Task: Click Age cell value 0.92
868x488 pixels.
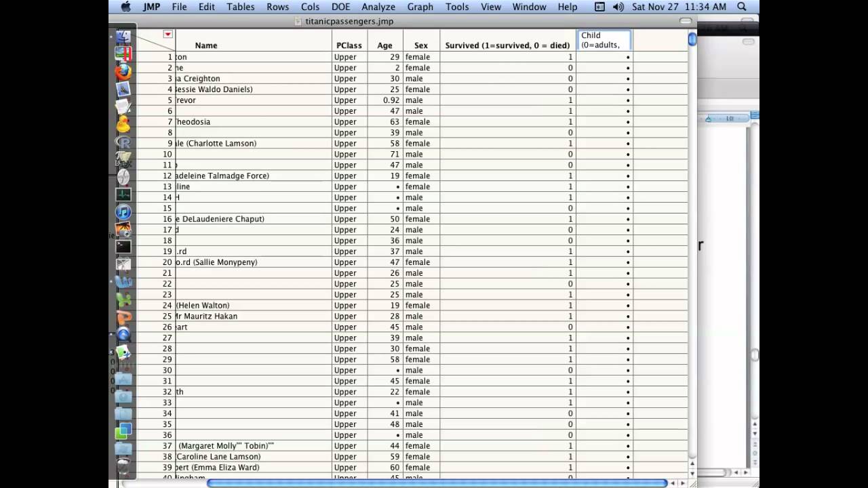Action: (x=391, y=100)
